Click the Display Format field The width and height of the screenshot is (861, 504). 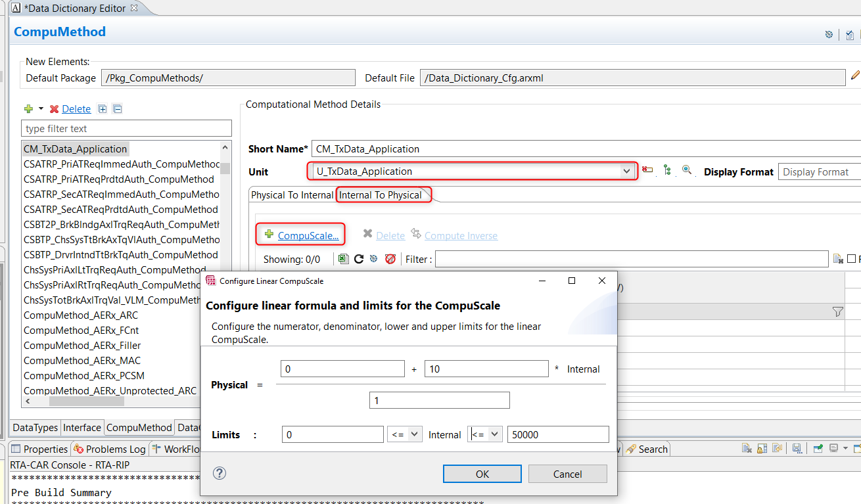[819, 172]
